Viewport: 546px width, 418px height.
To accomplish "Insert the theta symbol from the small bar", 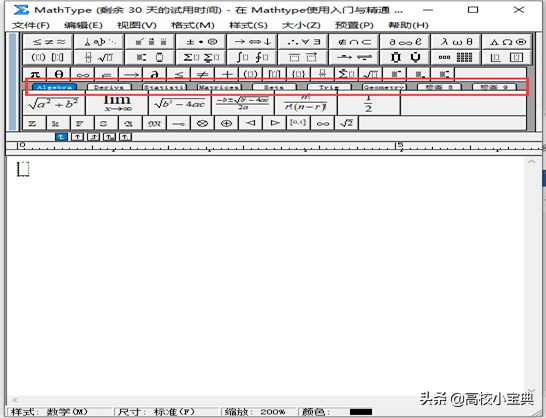I will tap(59, 74).
